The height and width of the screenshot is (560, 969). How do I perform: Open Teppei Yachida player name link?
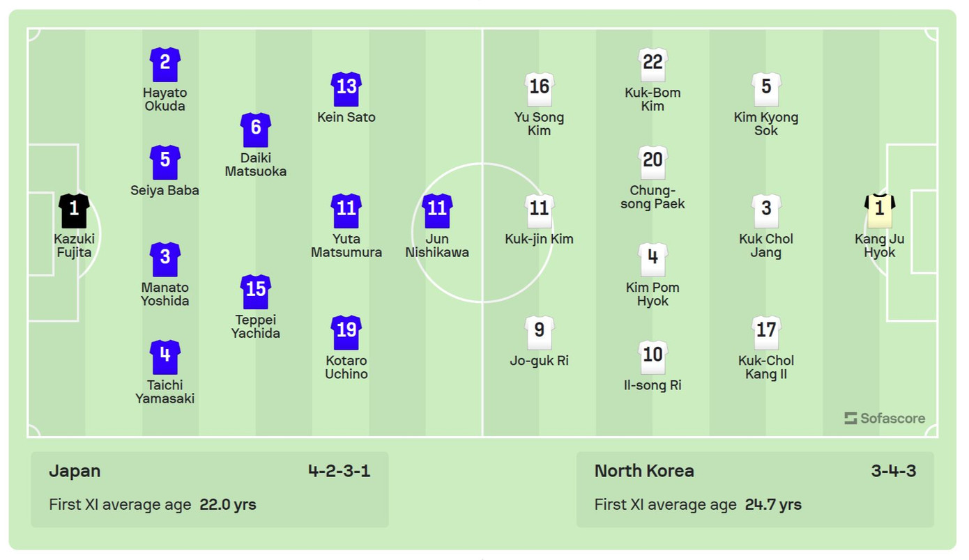(x=256, y=326)
